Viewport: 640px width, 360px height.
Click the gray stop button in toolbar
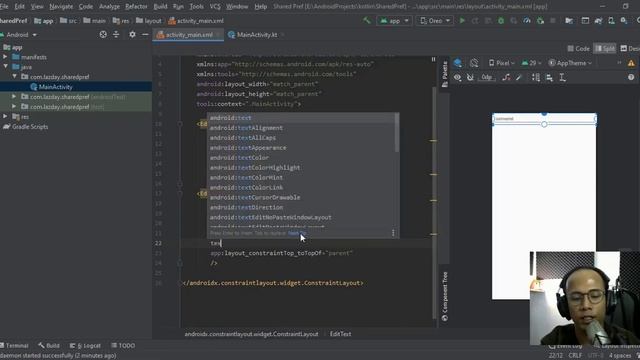coord(553,20)
